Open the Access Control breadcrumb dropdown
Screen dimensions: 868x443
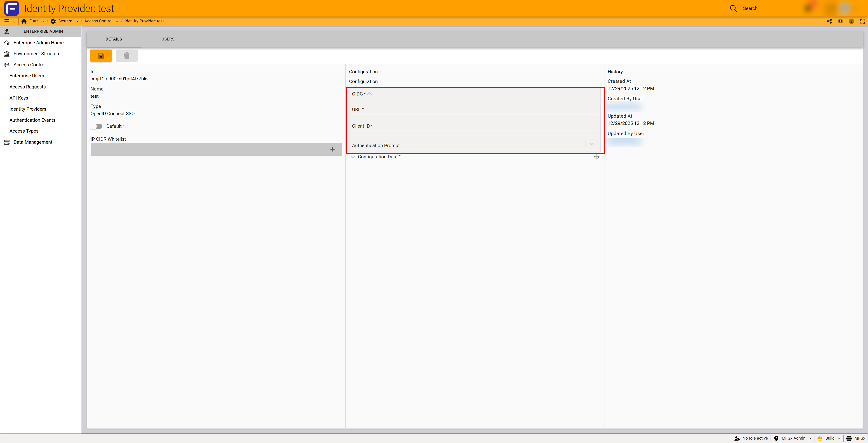pyautogui.click(x=117, y=21)
